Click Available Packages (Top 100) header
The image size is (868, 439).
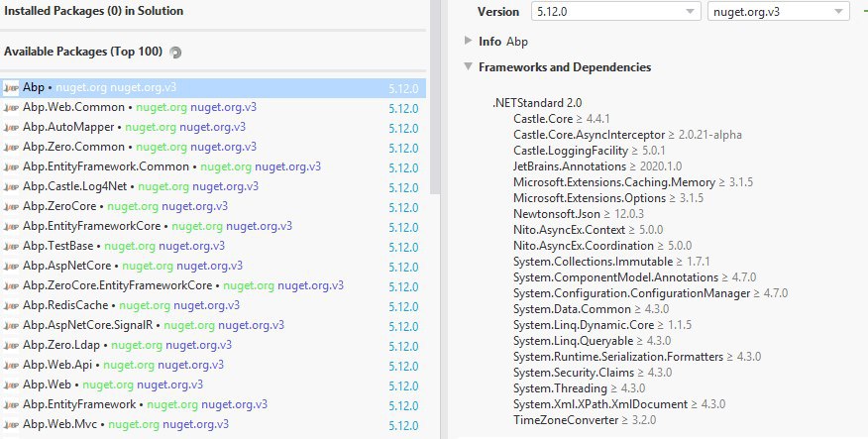[83, 52]
